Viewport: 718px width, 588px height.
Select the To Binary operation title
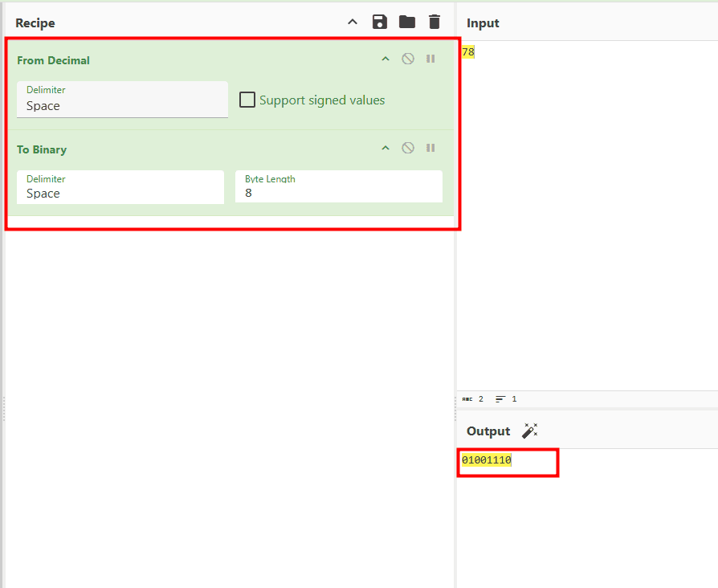pos(42,149)
